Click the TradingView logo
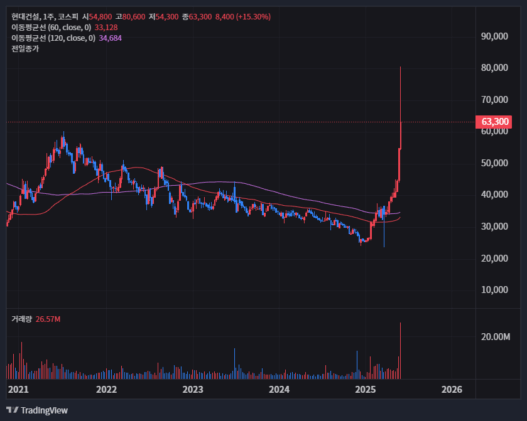Screen dimensions: 527x421 coord(12,410)
